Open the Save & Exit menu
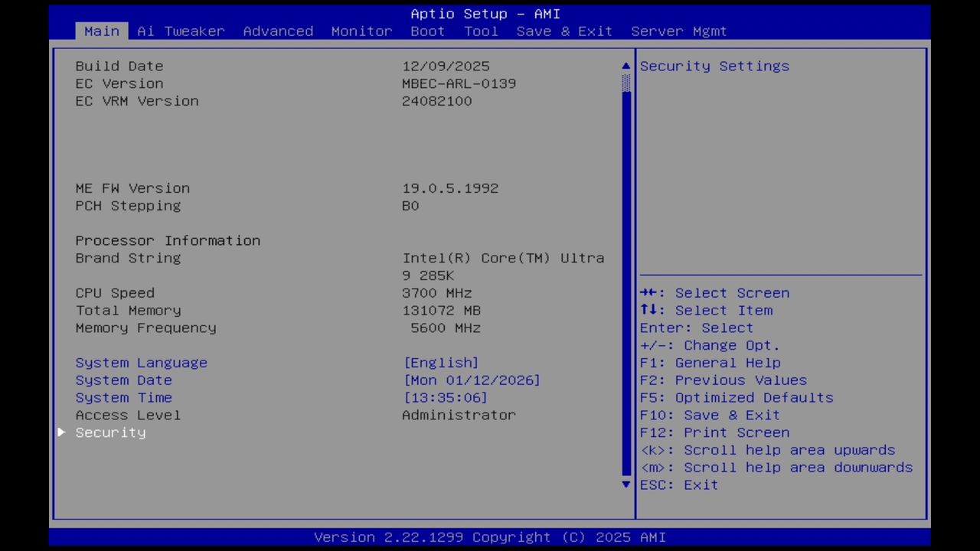The height and width of the screenshot is (551, 980). coord(564,31)
